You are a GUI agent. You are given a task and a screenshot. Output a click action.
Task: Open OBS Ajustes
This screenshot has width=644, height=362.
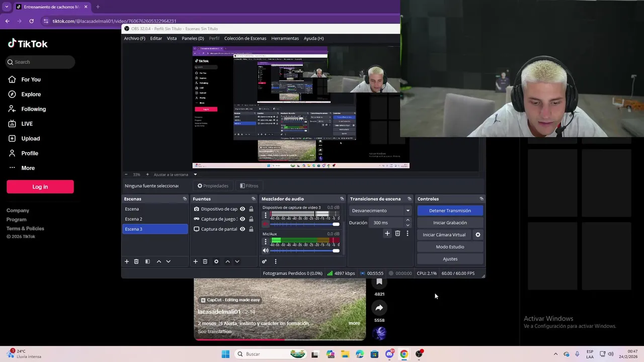pos(450,259)
